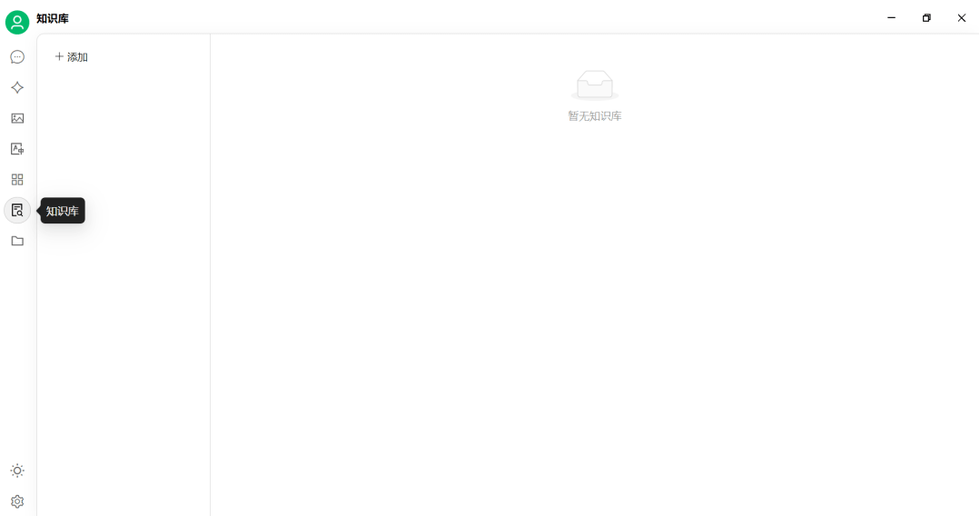This screenshot has height=516, width=980.
Task: Restore down the application window
Action: click(926, 18)
